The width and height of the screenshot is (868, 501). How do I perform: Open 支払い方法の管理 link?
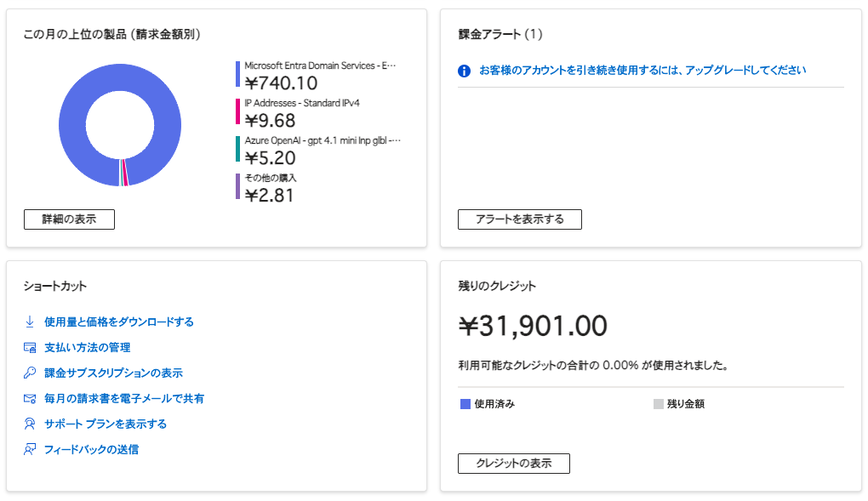[x=88, y=347]
